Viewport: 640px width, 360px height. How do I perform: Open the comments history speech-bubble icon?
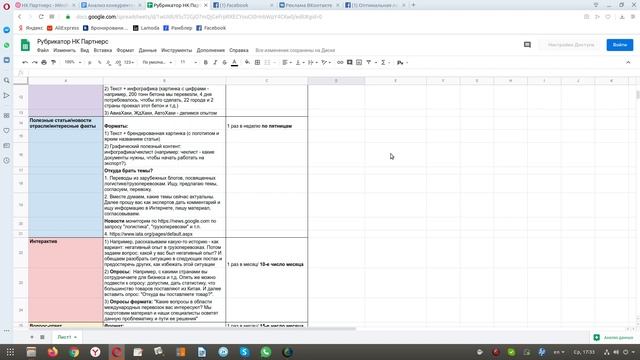[x=527, y=45]
